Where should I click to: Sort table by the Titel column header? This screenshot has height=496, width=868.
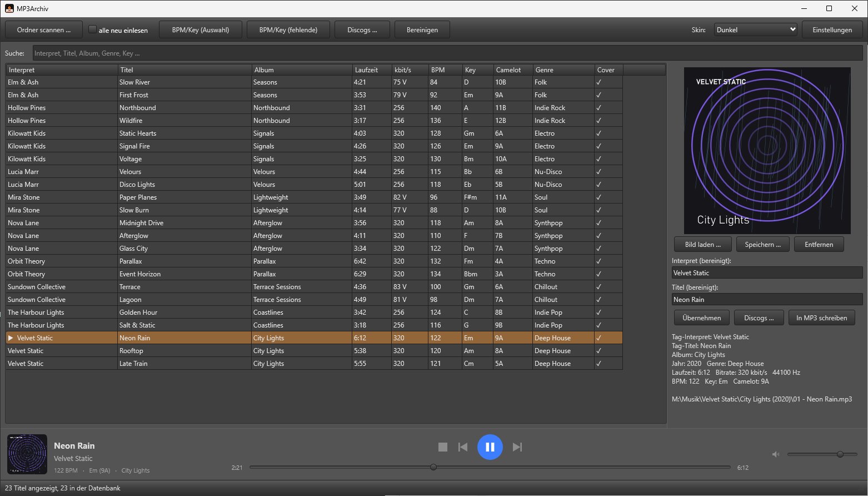pos(184,70)
